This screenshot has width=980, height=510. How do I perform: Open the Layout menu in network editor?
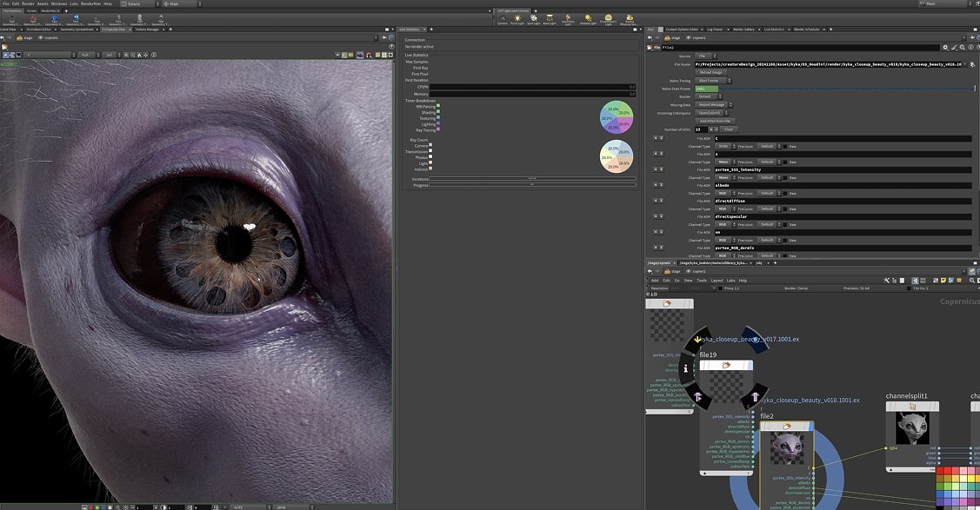point(717,281)
